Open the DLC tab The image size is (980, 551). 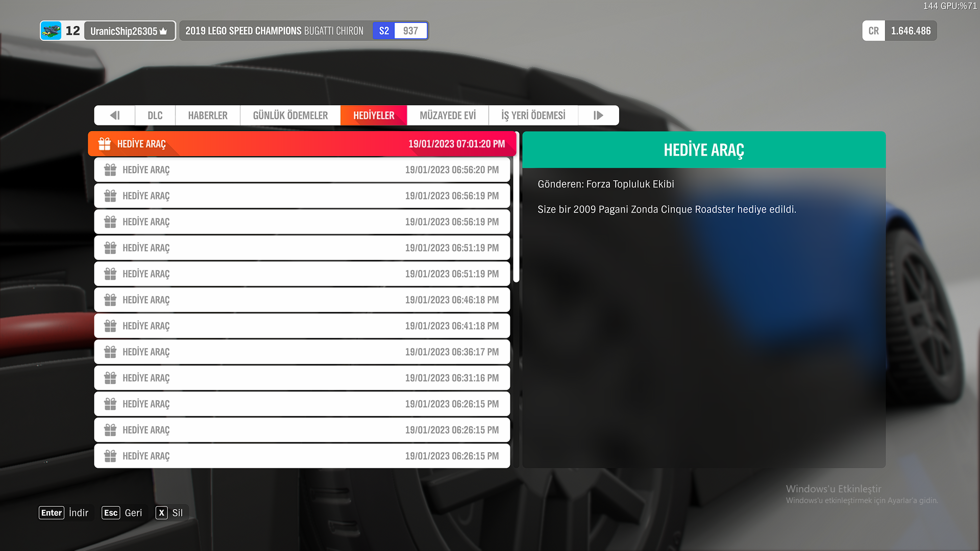tap(155, 115)
